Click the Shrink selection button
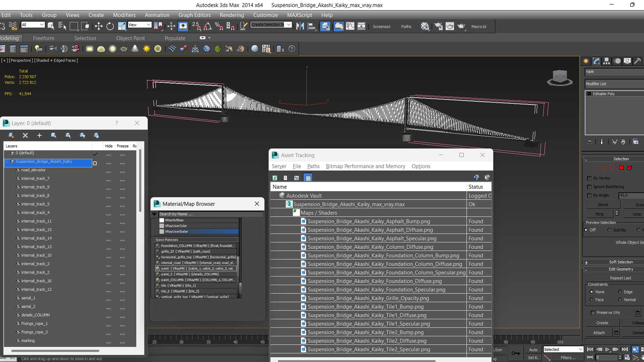The image size is (644, 362). [603, 205]
